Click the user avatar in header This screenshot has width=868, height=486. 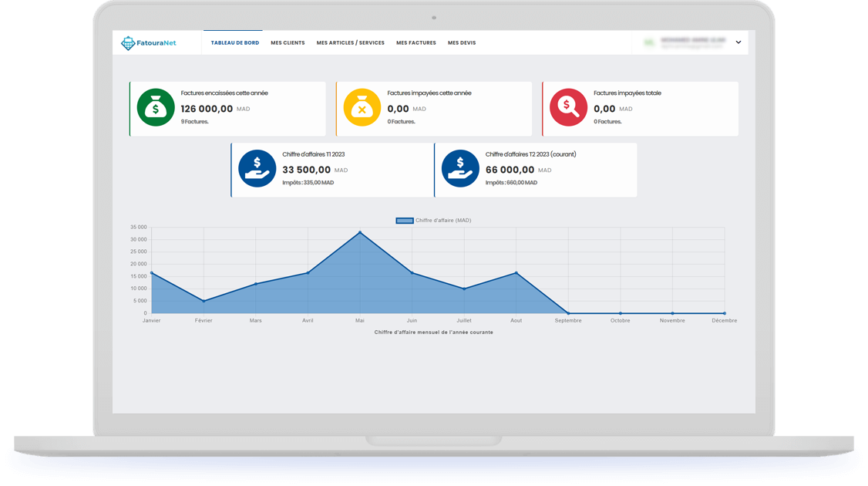(x=650, y=43)
